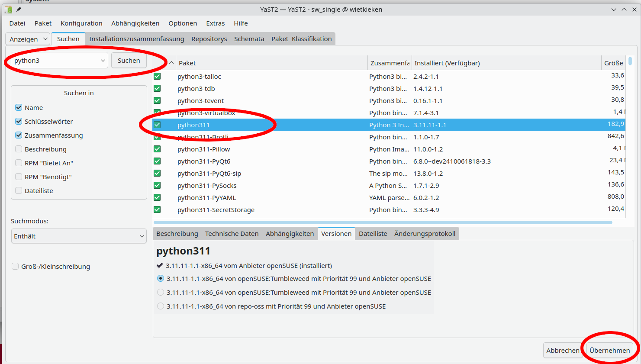Click status icon for python311-SecretStorage
Screen dimensions: 641x364
click(157, 210)
